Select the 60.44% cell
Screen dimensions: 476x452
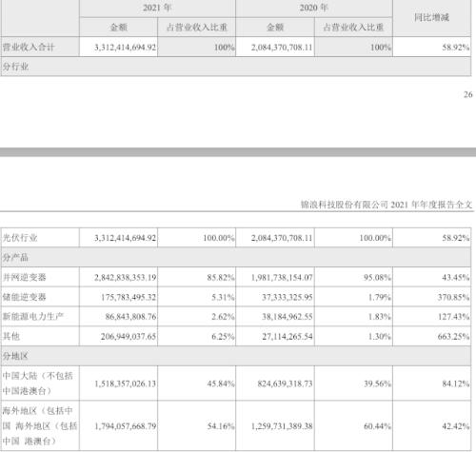pos(377,426)
